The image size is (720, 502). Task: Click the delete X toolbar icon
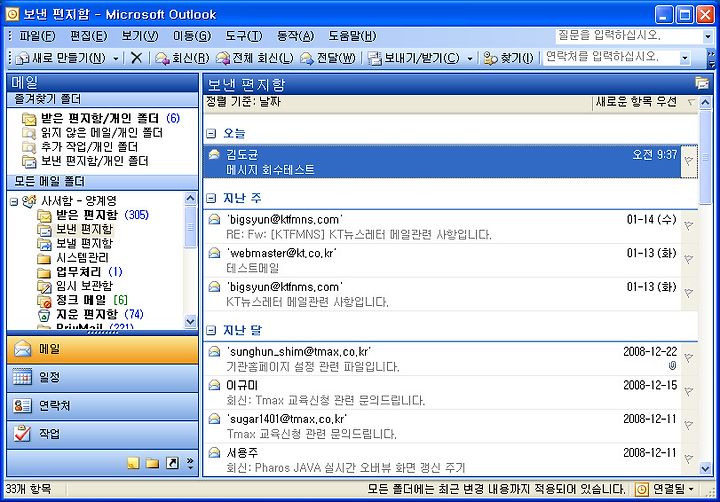[136, 58]
